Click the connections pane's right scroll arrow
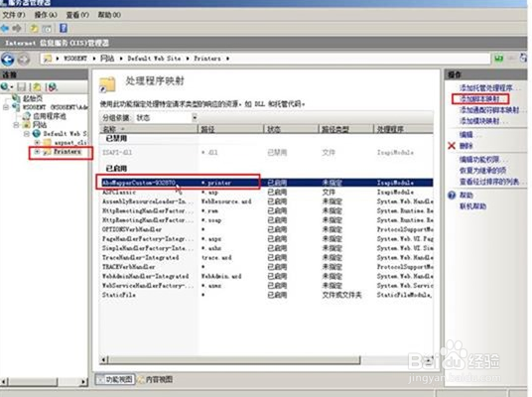This screenshot has height=397, width=532. (x=83, y=382)
